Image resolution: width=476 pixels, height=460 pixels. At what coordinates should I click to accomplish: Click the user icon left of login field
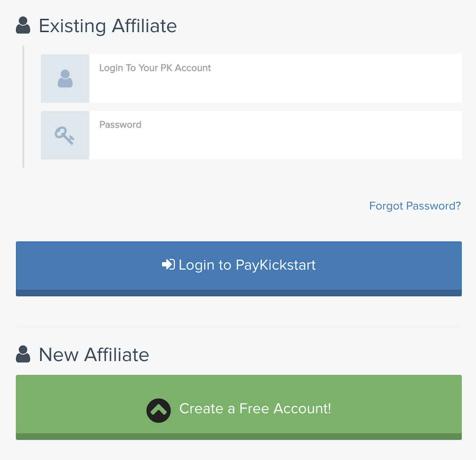tap(65, 78)
